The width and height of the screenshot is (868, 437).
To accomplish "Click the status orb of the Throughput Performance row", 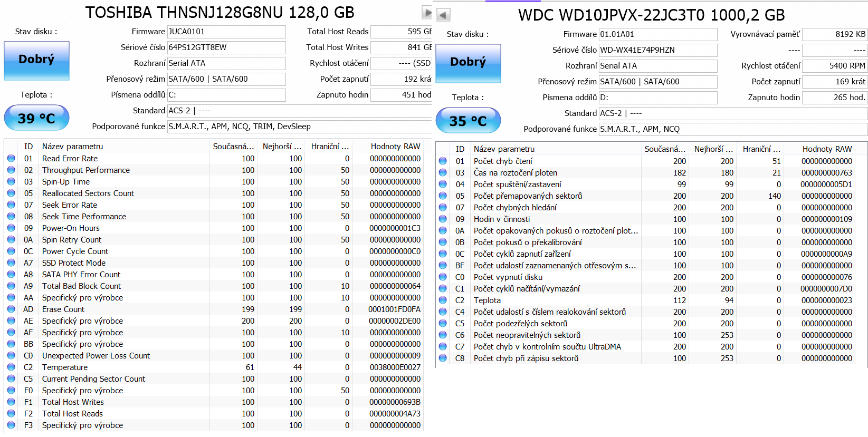I will 11,170.
